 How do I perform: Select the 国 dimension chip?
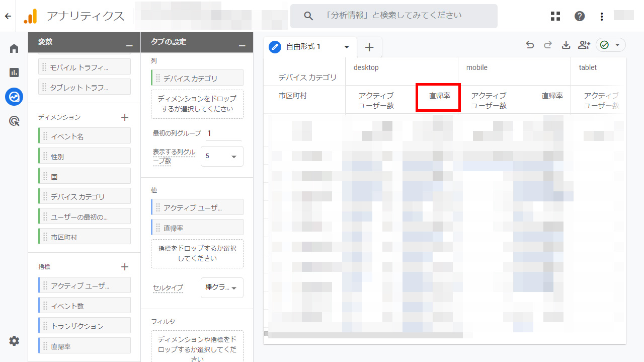85,176
